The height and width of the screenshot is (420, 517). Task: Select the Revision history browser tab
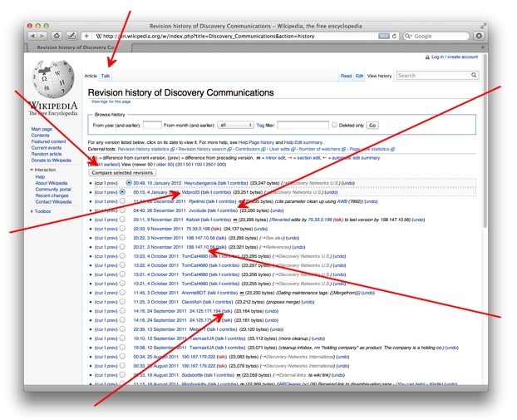click(78, 47)
